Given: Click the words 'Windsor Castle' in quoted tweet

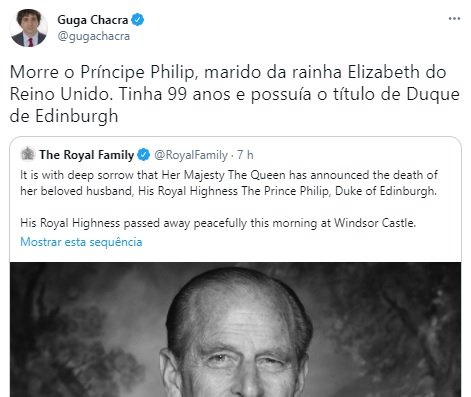Looking at the screenshot, I should point(375,222).
